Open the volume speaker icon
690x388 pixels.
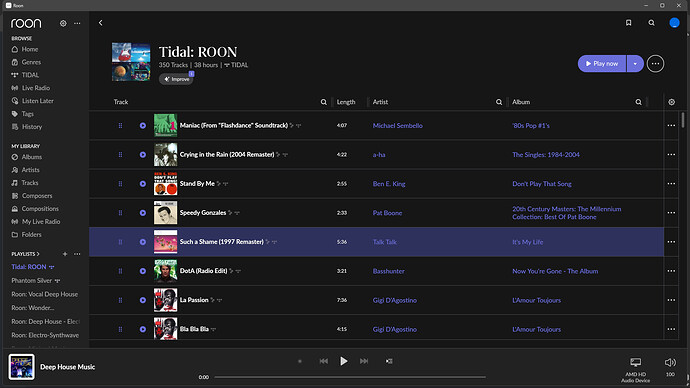click(670, 362)
